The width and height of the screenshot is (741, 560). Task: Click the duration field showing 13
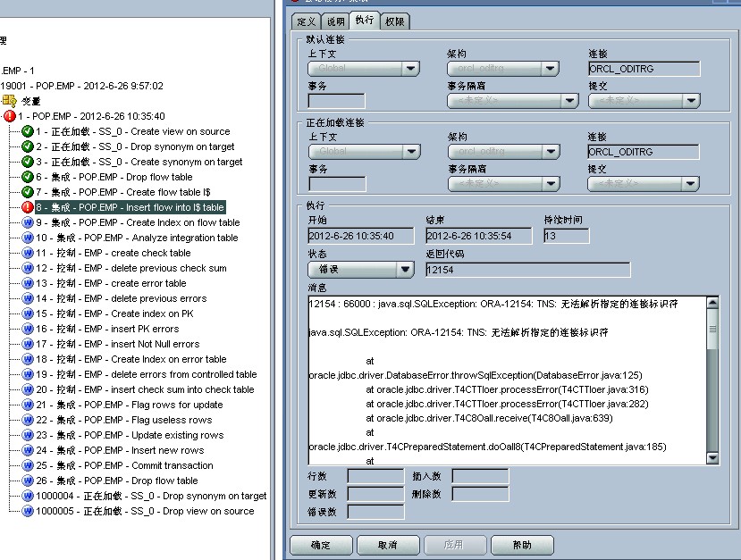tap(567, 236)
